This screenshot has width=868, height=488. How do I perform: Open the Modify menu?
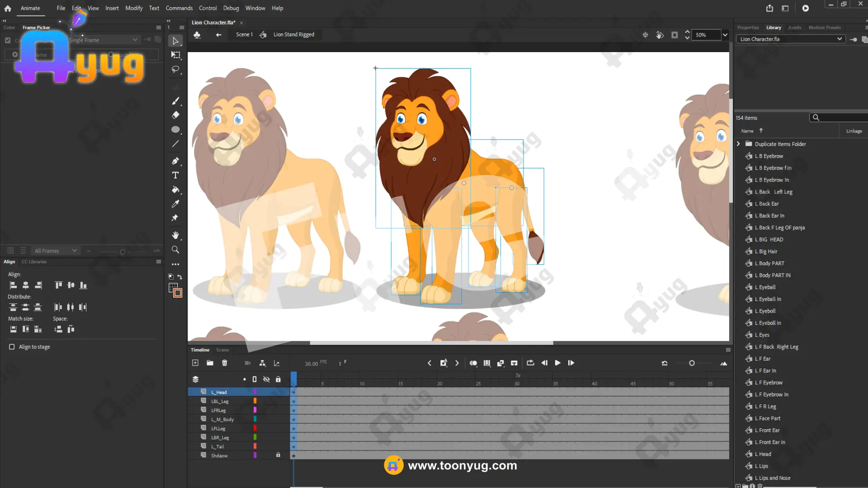point(134,8)
